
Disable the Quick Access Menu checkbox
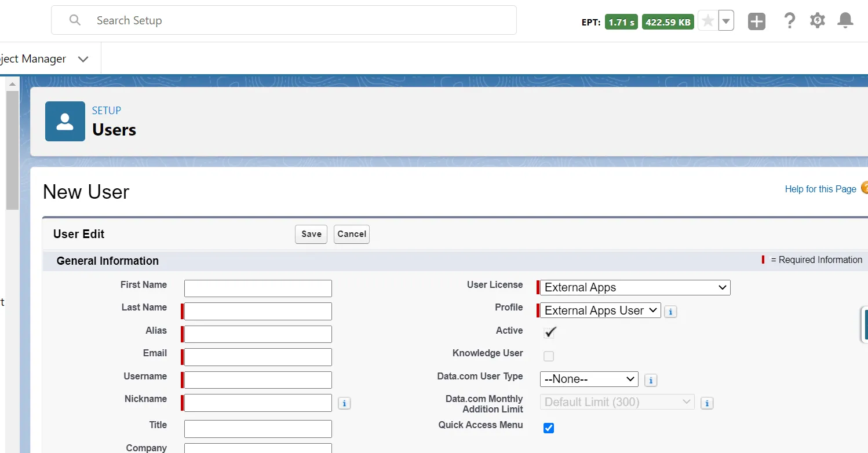click(548, 428)
